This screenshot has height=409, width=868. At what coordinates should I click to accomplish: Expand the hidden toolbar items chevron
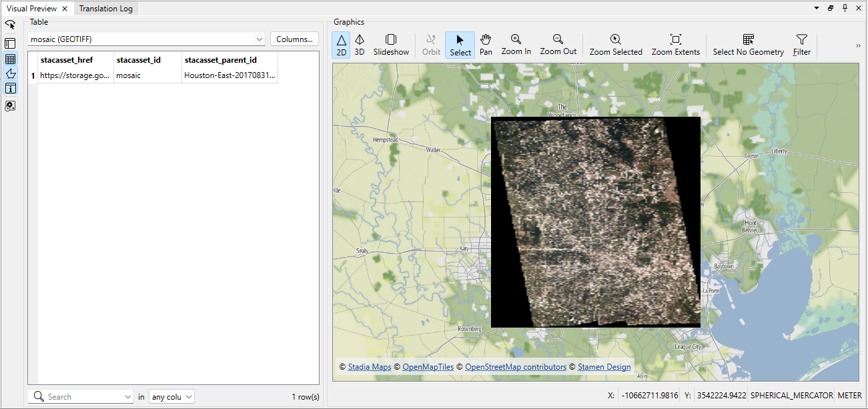point(857,45)
